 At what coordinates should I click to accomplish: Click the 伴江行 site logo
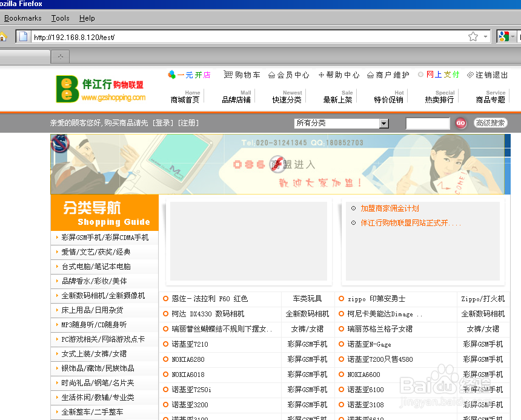101,88
